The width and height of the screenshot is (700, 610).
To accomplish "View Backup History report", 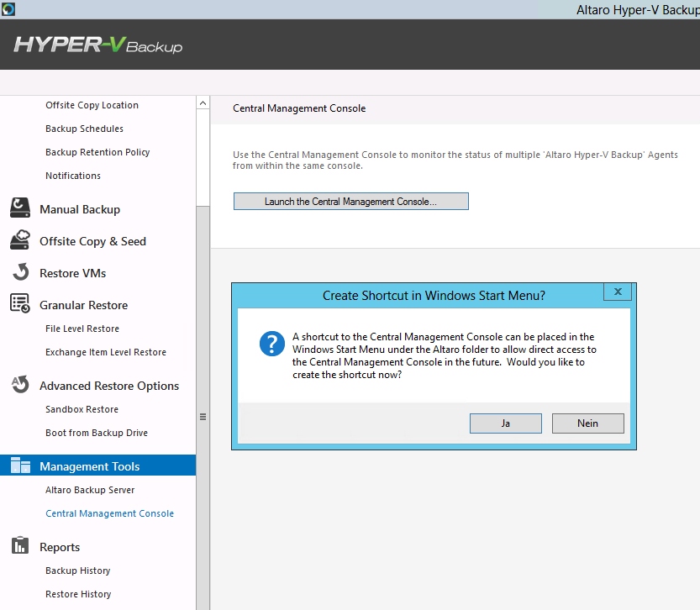I will coord(77,571).
